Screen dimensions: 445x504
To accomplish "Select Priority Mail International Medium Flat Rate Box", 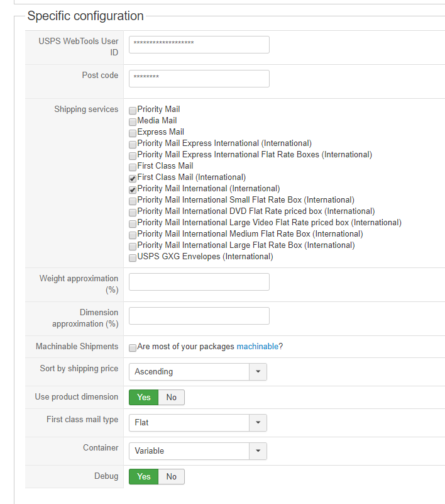I will coord(133,235).
